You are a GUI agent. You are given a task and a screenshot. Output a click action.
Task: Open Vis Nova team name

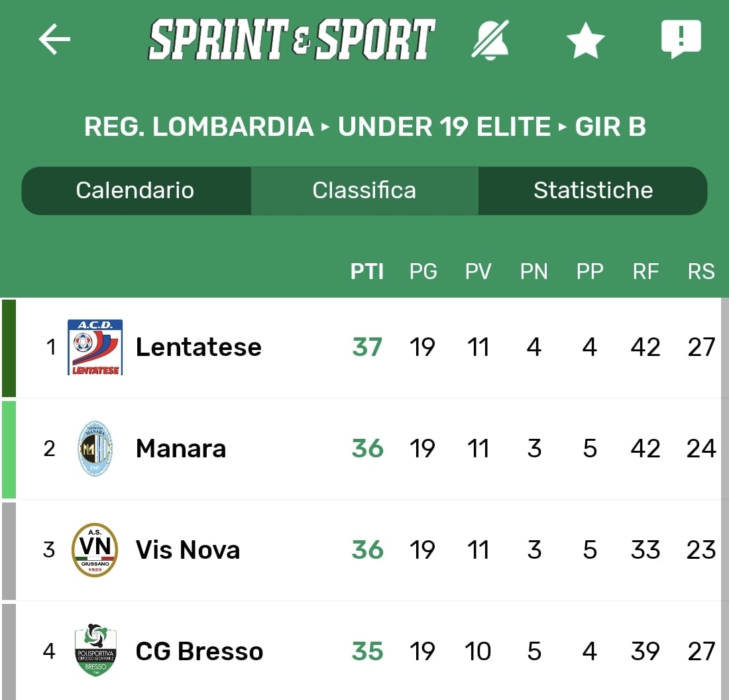click(188, 550)
